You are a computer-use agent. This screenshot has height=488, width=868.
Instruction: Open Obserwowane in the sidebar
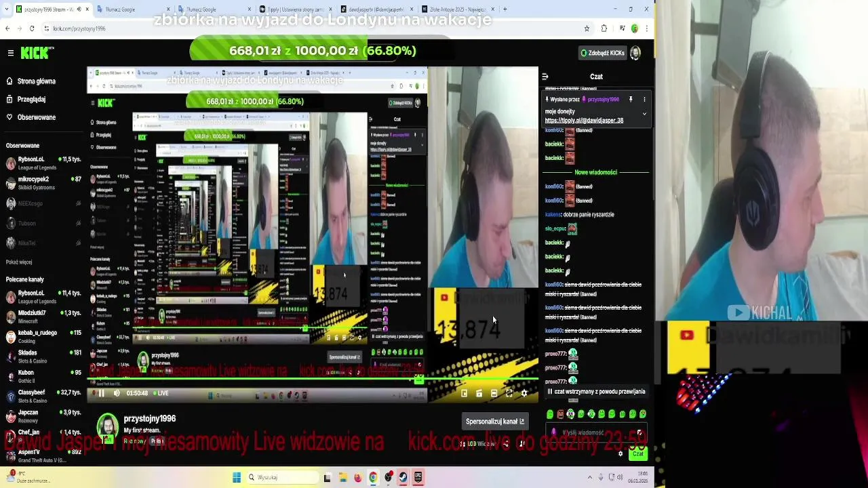31,117
